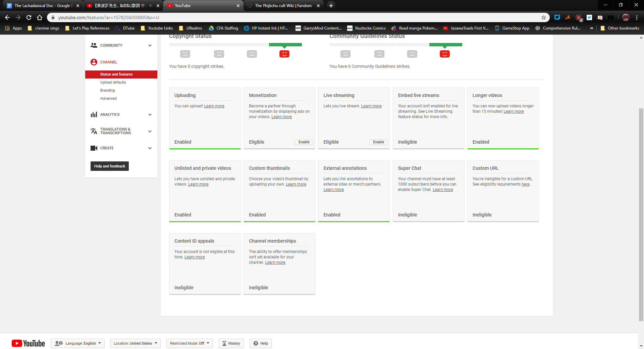Click the green Copyright Status indicator bar
The width and height of the screenshot is (644, 349).
285,45
